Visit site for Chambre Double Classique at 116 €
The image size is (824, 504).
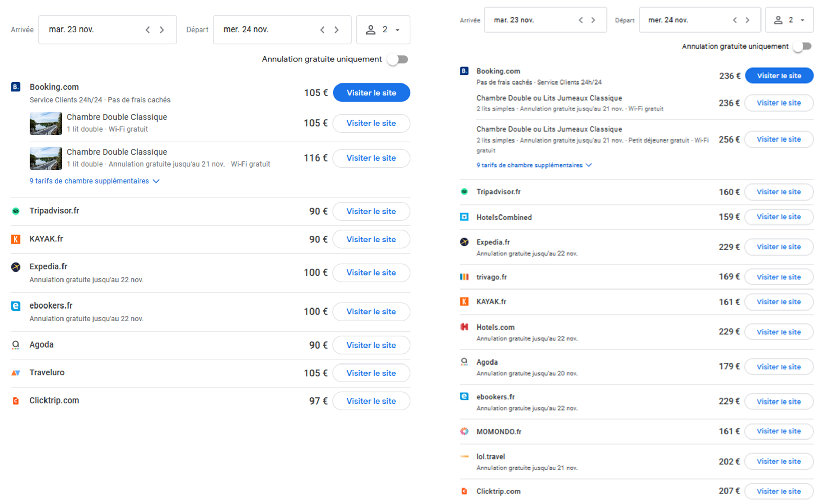(x=371, y=158)
